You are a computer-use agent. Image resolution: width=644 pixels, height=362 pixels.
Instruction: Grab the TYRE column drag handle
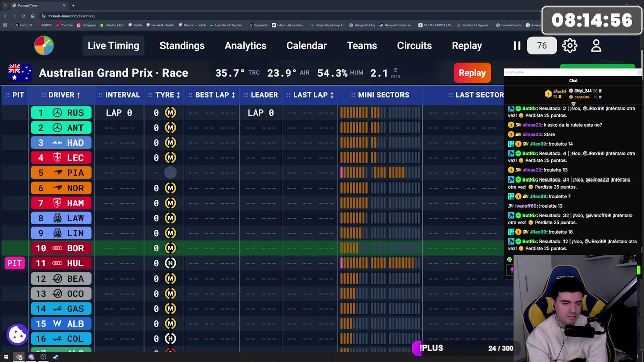[150, 95]
